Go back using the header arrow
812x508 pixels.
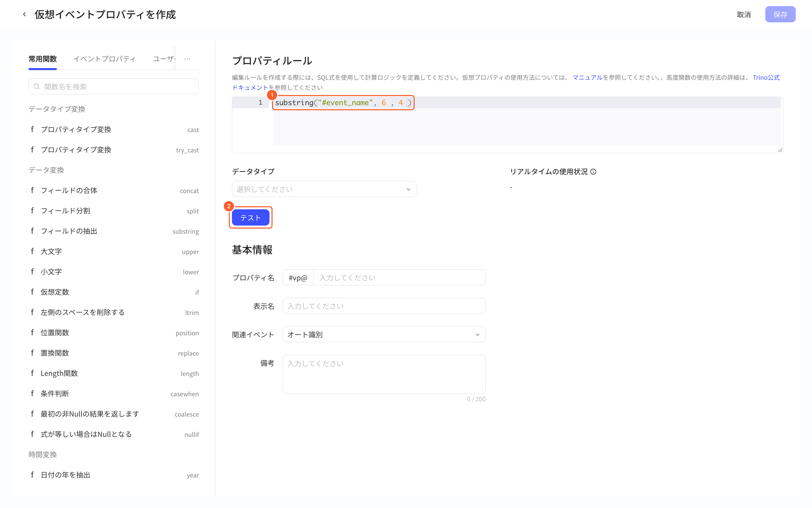pos(25,14)
